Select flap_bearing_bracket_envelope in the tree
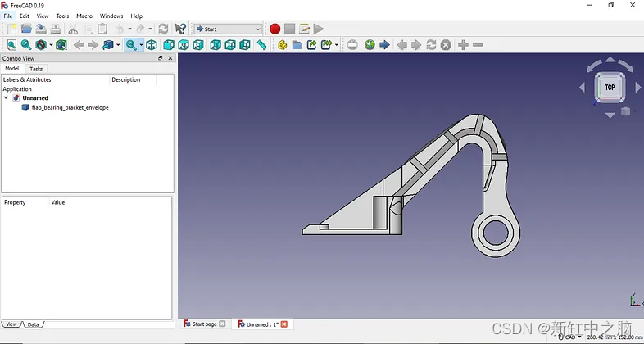 pos(70,107)
